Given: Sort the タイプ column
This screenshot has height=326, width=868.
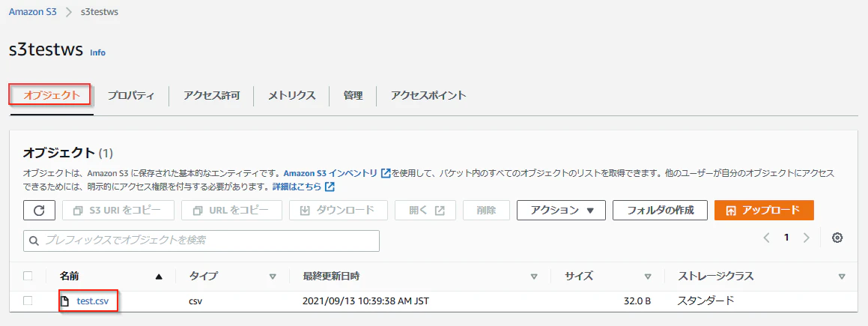Looking at the screenshot, I should [x=273, y=277].
